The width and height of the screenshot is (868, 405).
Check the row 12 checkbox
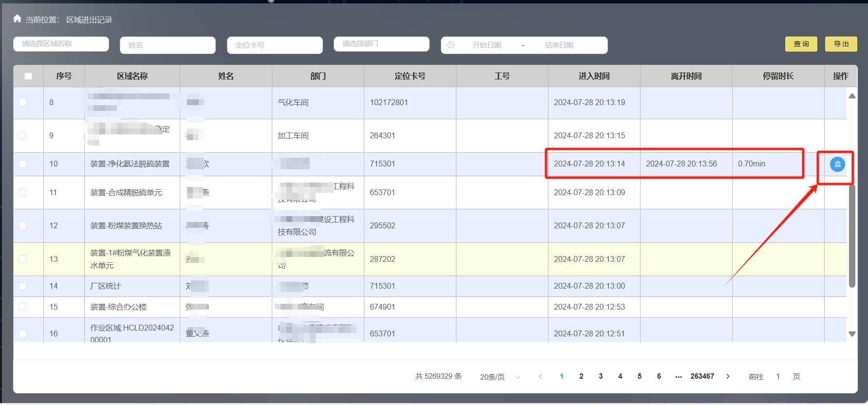tap(23, 225)
